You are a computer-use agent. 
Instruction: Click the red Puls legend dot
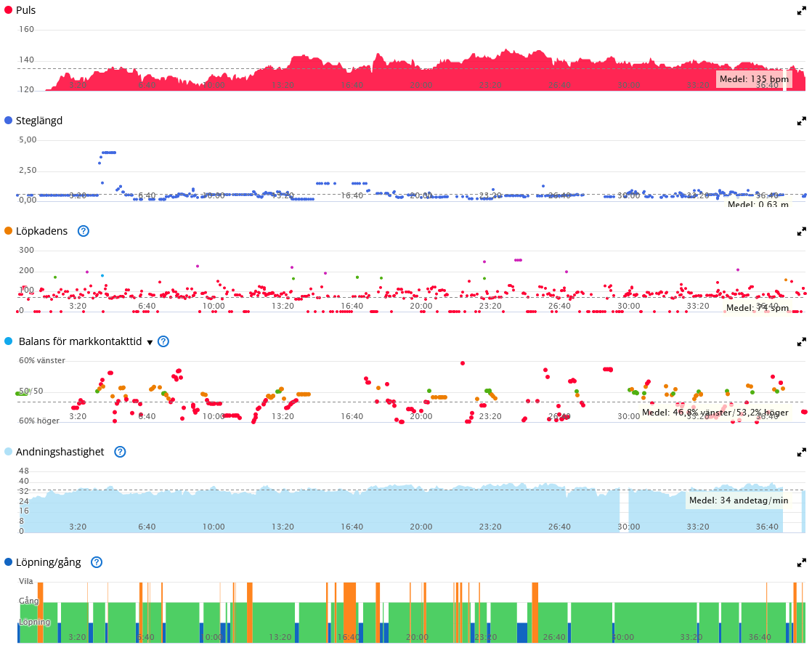pos(8,10)
